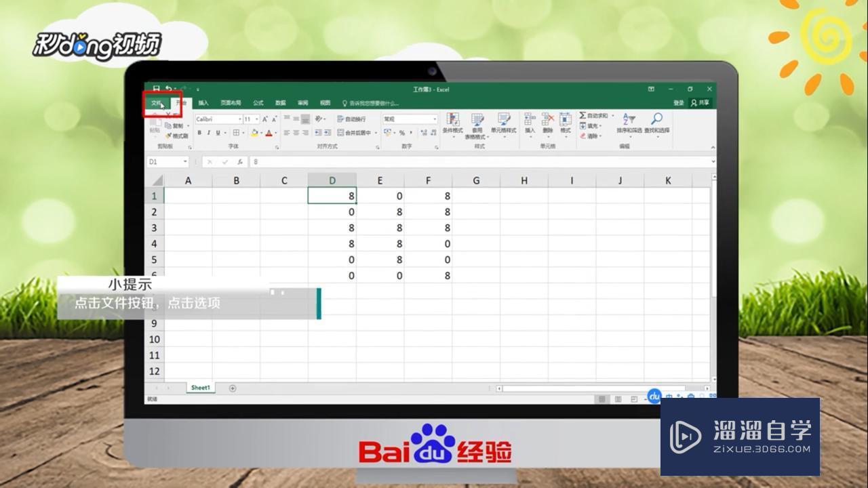The width and height of the screenshot is (868, 488).
Task: Click the horizontal scrollbar track
Action: [603, 388]
